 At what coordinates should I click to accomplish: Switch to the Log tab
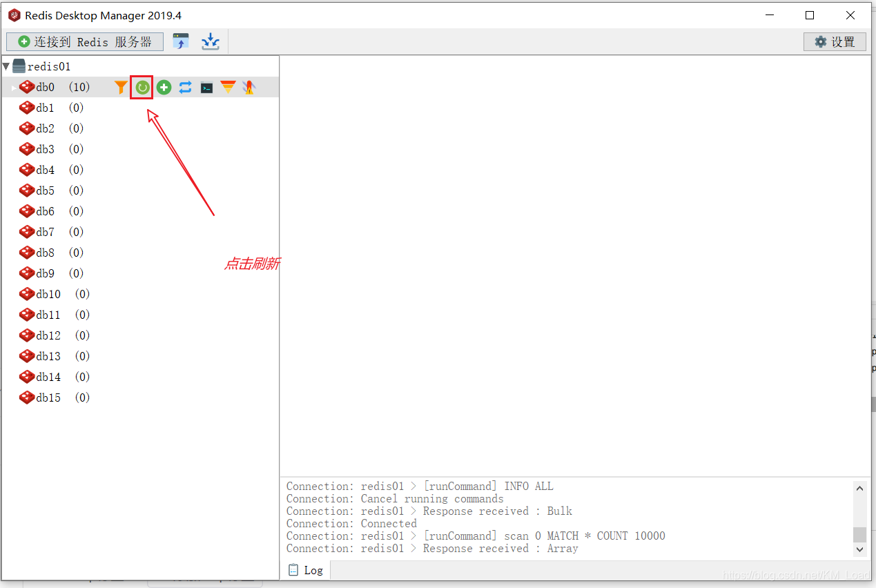click(x=305, y=570)
